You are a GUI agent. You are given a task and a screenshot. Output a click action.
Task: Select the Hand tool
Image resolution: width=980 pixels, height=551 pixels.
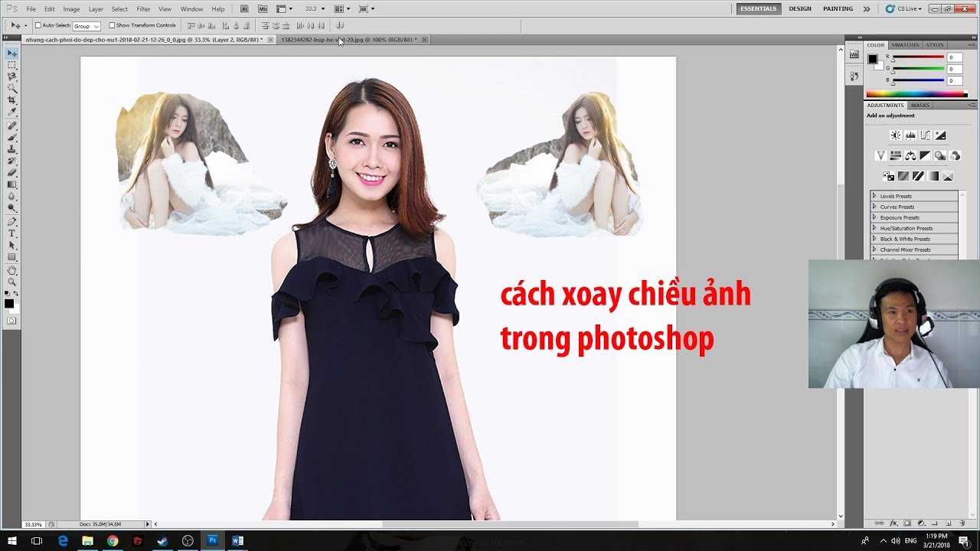11,270
